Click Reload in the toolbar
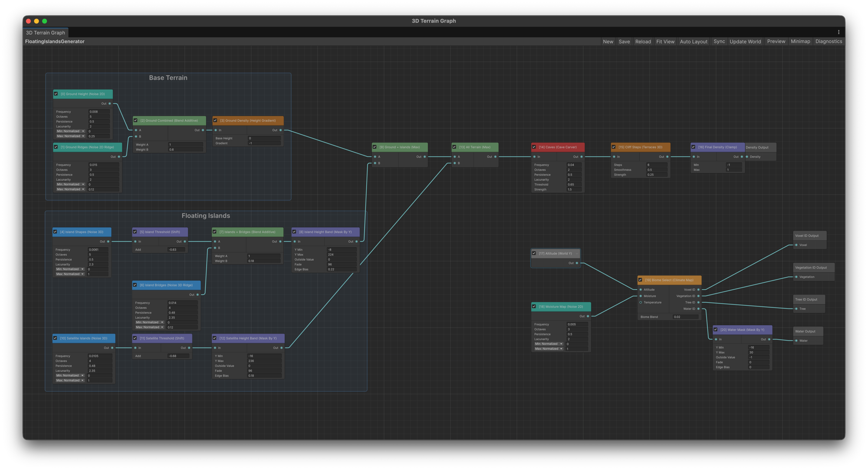The height and width of the screenshot is (470, 868). click(x=643, y=42)
